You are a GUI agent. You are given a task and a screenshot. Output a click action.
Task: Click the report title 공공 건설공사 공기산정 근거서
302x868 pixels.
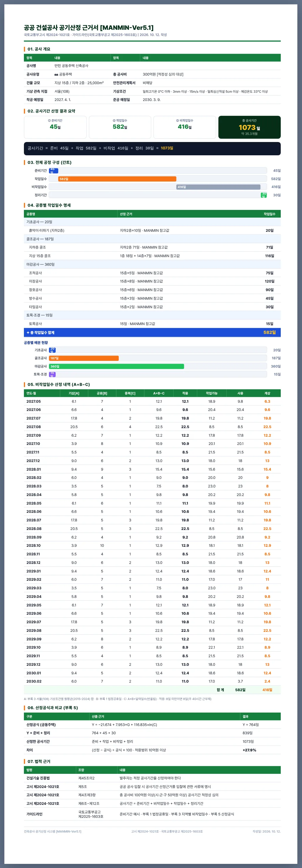coord(89,28)
